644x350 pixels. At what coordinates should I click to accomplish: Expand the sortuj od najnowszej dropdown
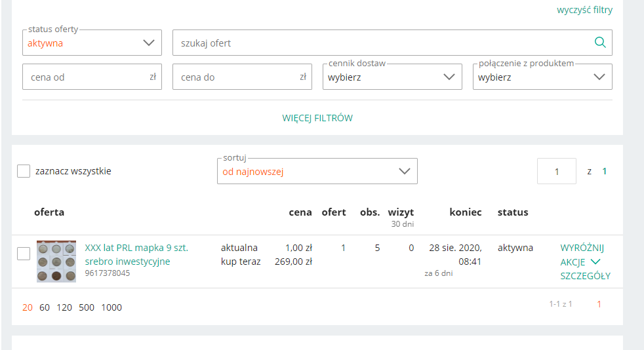(317, 171)
